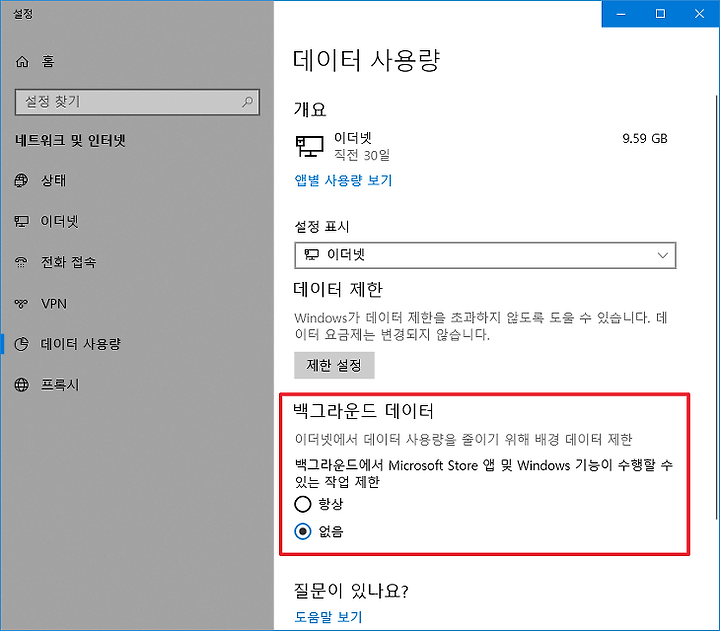Minimize the 설정 window
Viewport: 720px width, 631px height.
pos(621,14)
